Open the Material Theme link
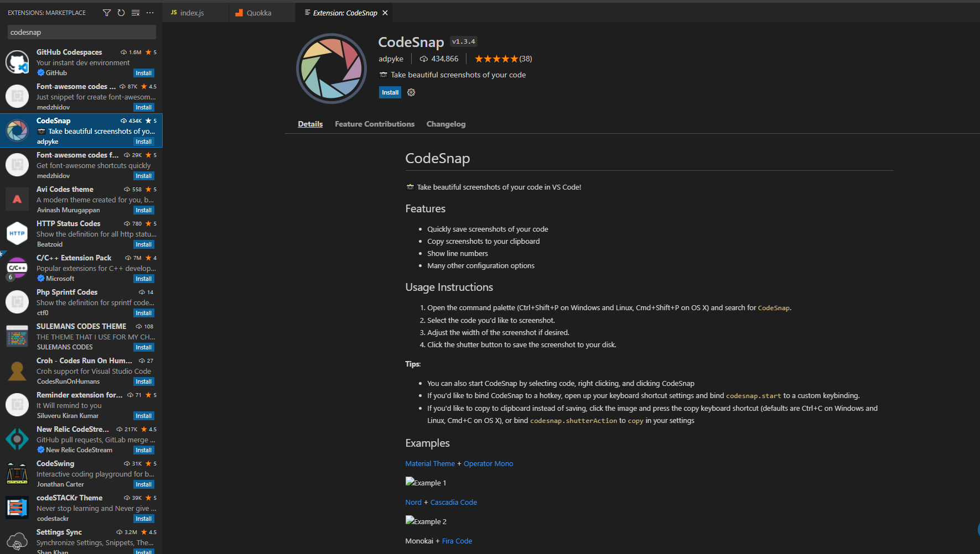 [x=430, y=463]
